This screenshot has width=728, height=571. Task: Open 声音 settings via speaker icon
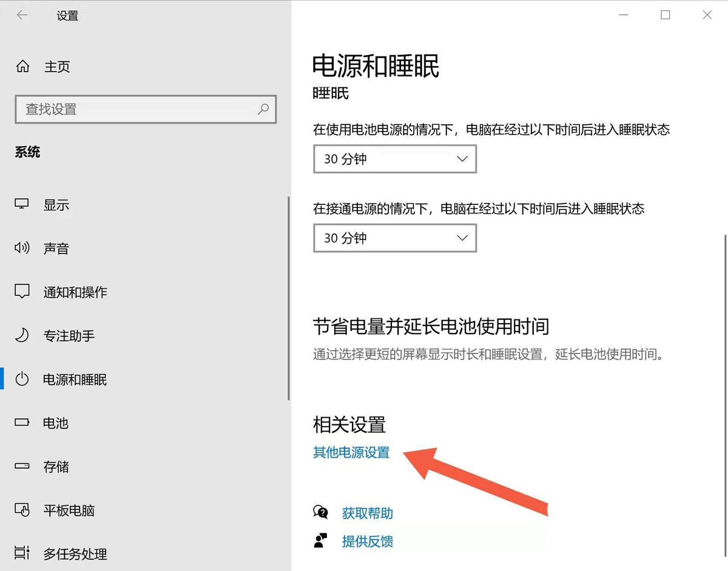tap(22, 248)
